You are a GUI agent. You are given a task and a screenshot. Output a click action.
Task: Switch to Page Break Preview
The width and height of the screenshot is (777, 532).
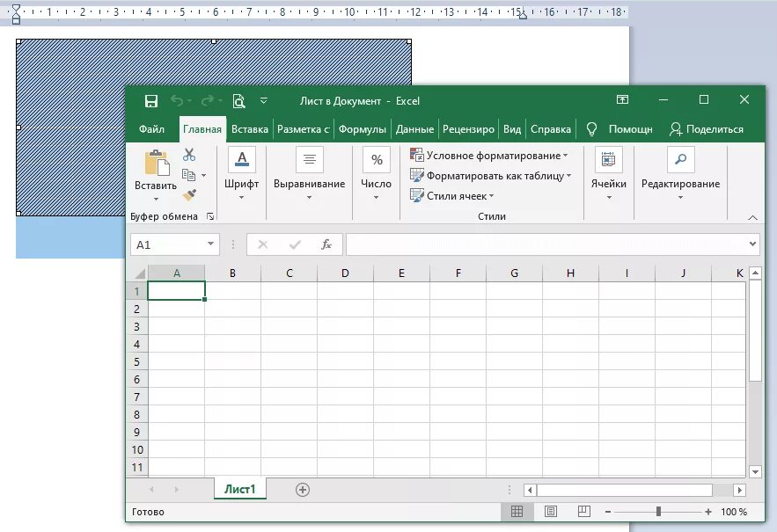(583, 512)
